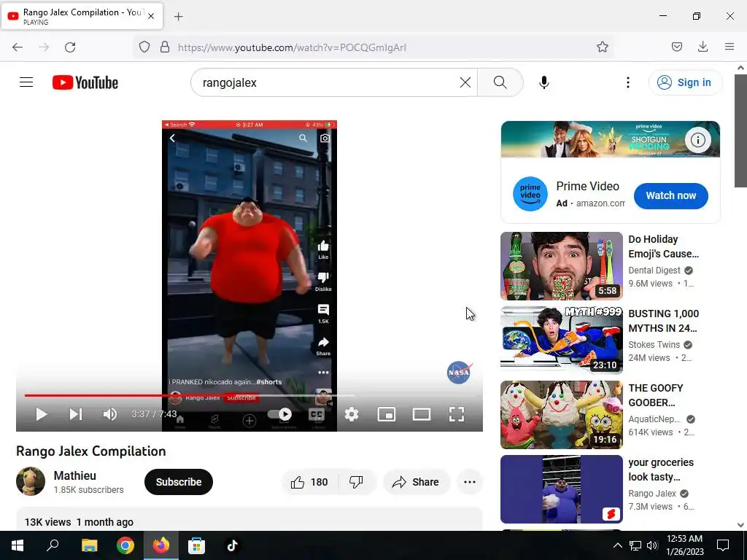
Task: Expand the description showing 13K views
Action: pyautogui.click(x=249, y=520)
